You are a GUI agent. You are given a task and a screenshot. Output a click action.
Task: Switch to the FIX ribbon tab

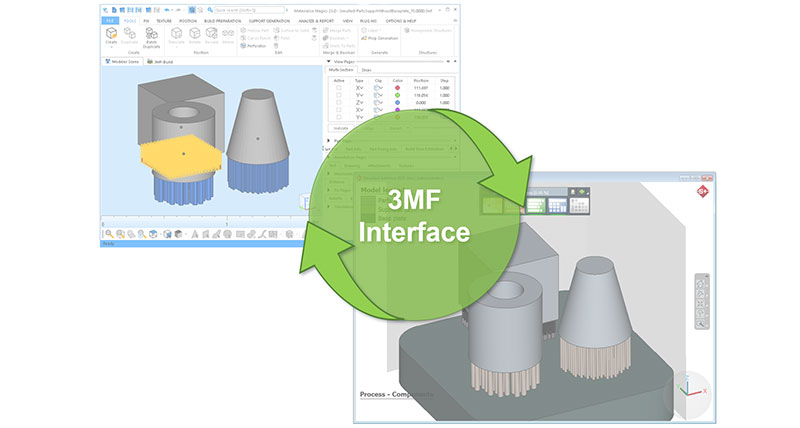click(x=146, y=21)
